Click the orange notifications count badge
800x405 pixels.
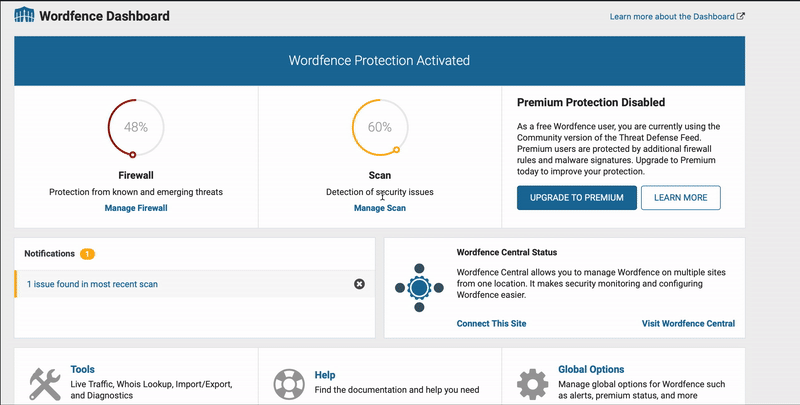(x=87, y=254)
